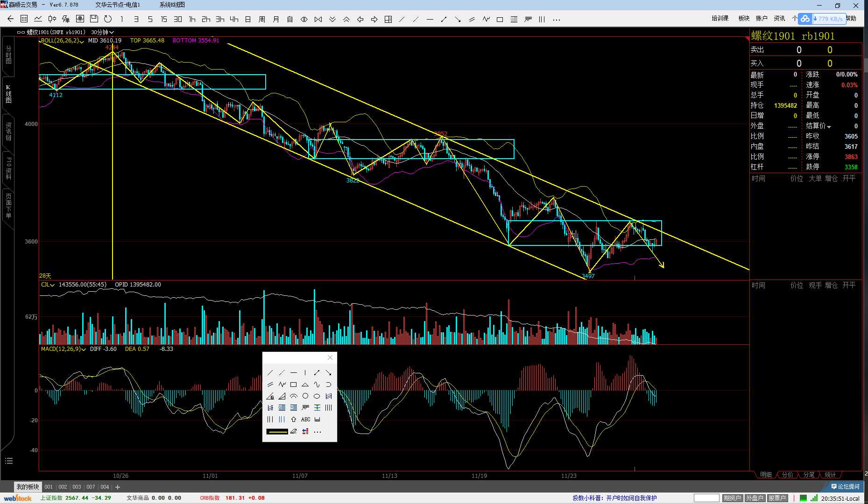Click the back arrow in the toolbar
The image size is (868, 504).
coord(10,19)
